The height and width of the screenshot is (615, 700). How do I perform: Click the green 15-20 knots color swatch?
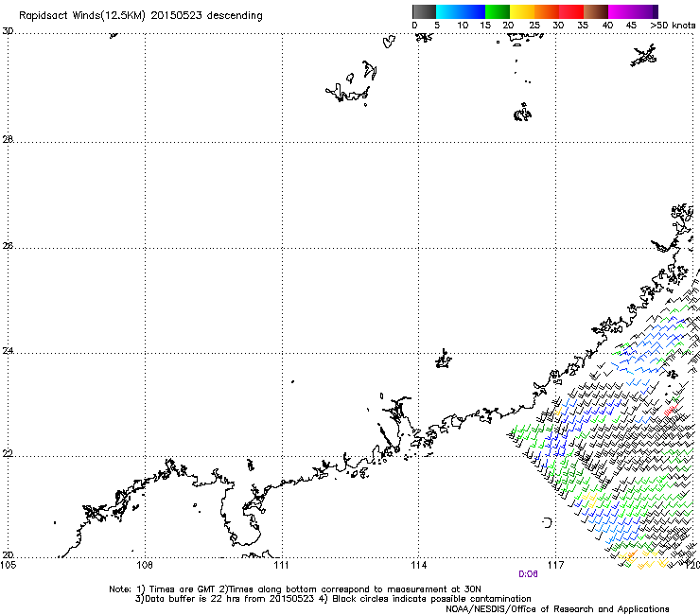coord(498,11)
